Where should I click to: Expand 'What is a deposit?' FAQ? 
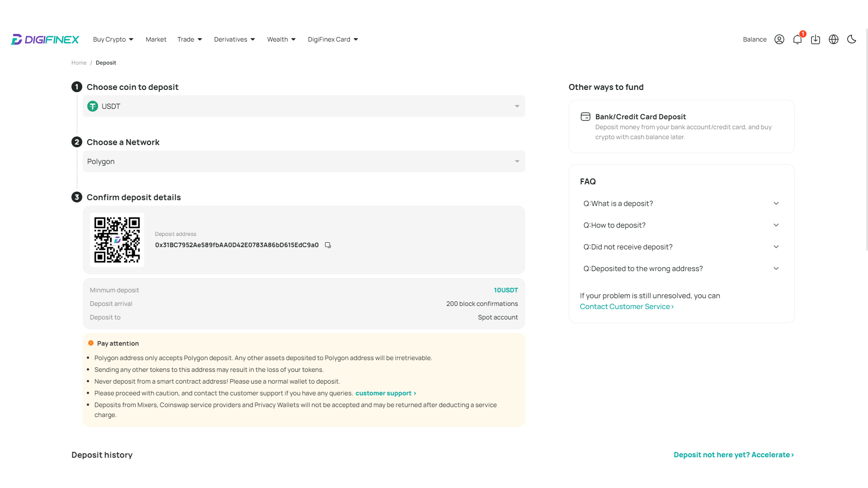[x=681, y=203]
